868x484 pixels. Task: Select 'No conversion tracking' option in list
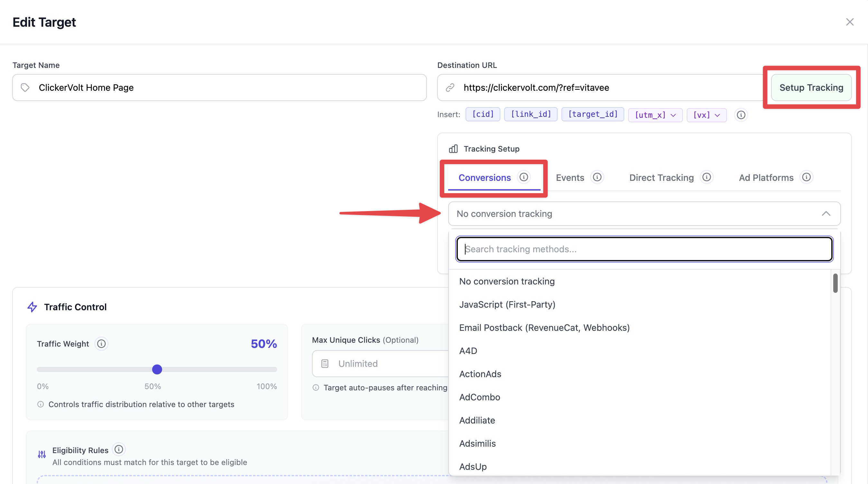(x=639, y=281)
